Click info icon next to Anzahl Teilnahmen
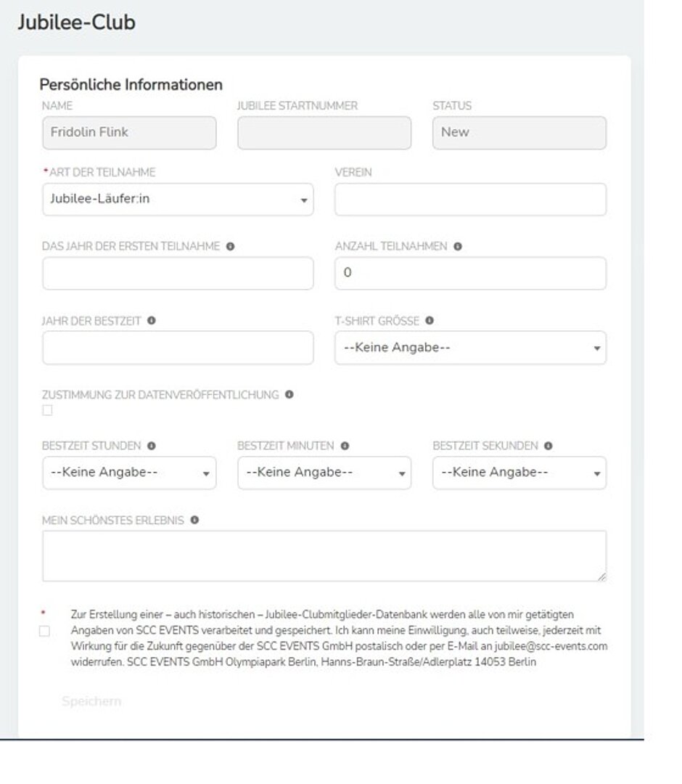This screenshot has width=682, height=784. click(x=458, y=246)
